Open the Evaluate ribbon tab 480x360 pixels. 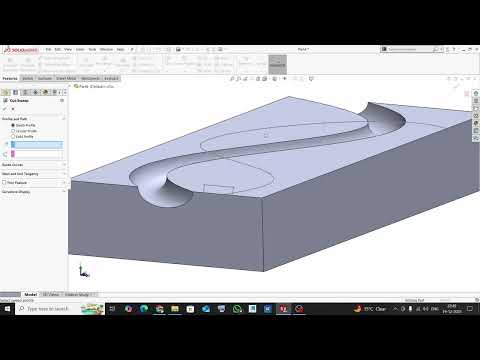click(x=111, y=78)
